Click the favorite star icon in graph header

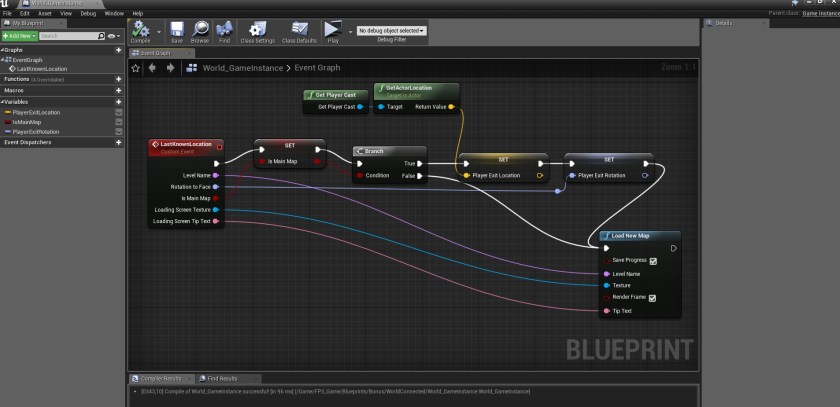(136, 68)
